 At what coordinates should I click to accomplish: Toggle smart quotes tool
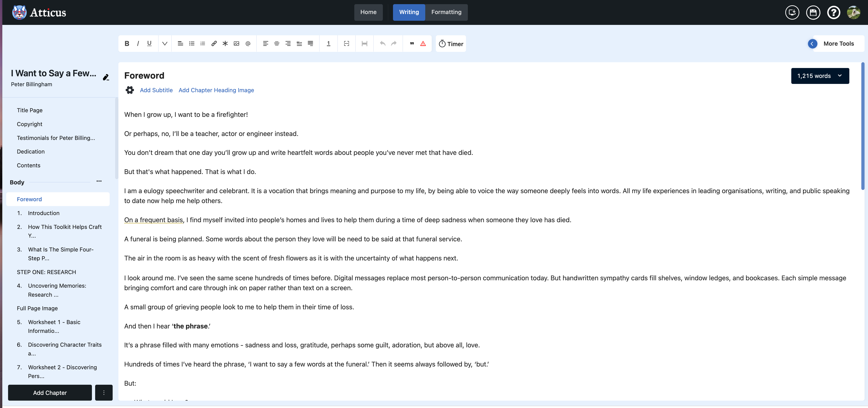pos(412,44)
